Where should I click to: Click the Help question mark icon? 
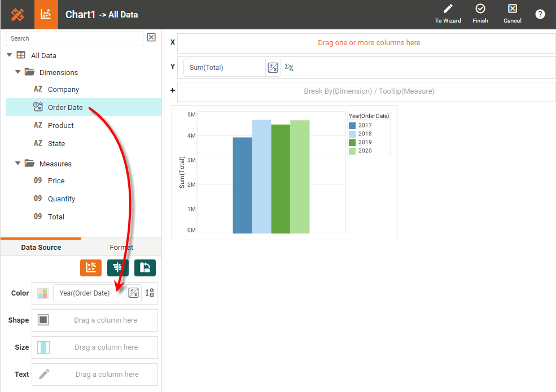coord(540,15)
